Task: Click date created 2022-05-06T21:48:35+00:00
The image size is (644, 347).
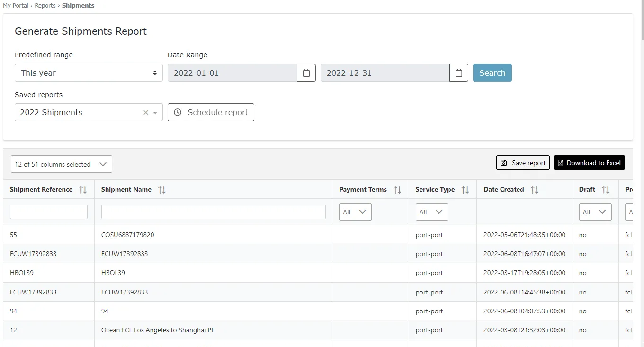Action: tap(524, 235)
